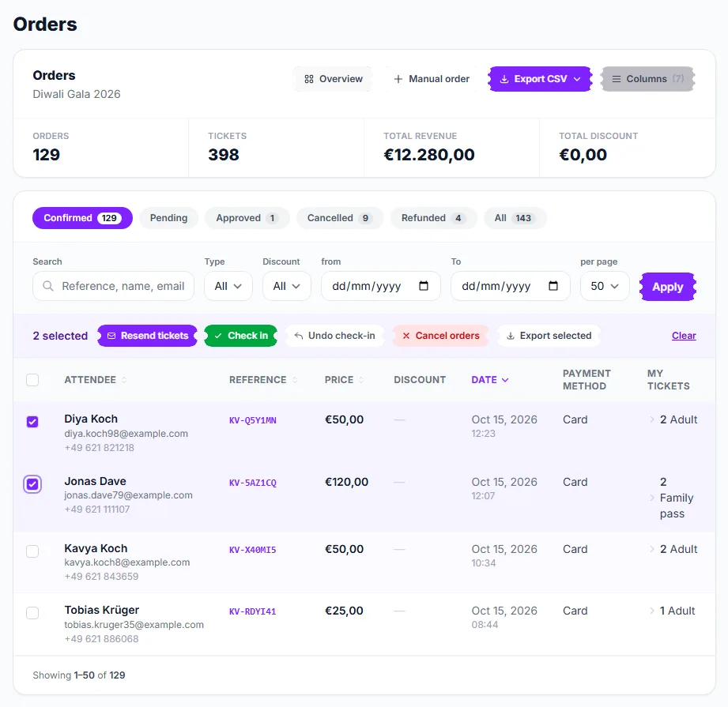This screenshot has height=707, width=728.
Task: Click Cancel orders button
Action: 440,336
